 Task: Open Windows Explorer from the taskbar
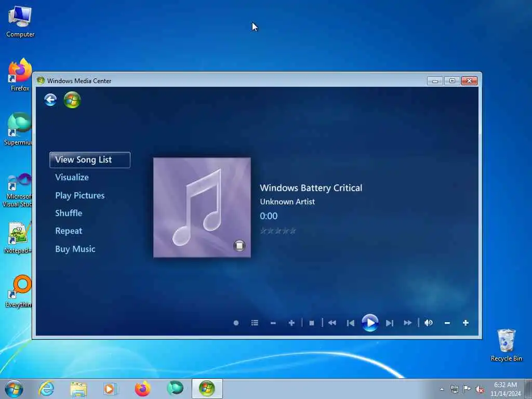pyautogui.click(x=79, y=389)
